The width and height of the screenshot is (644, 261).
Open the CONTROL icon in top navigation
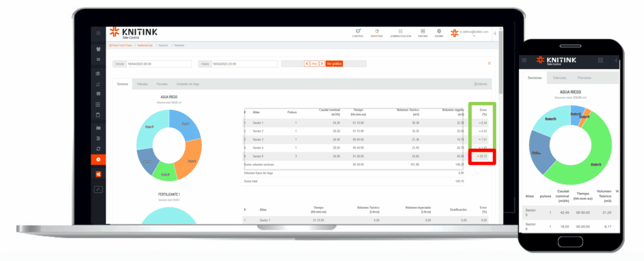coord(358,33)
